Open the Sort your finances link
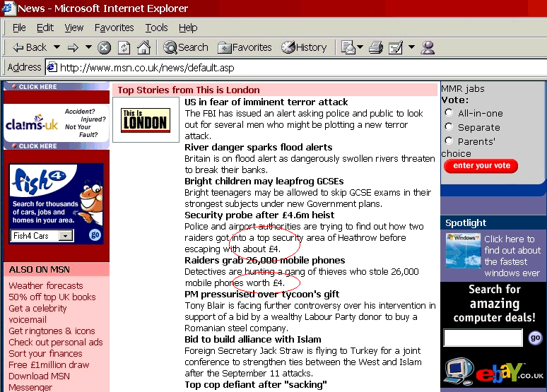The height and width of the screenshot is (392, 547). coord(45,353)
